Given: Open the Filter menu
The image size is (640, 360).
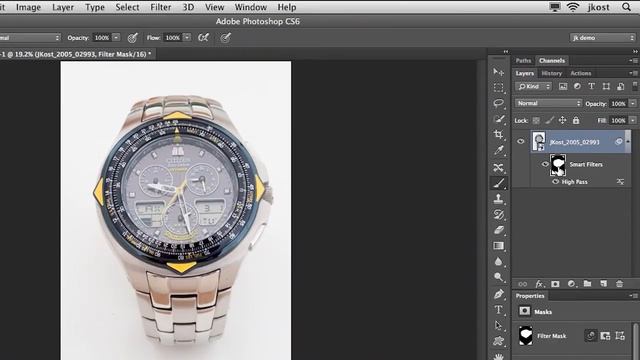Looking at the screenshot, I should click(x=160, y=7).
